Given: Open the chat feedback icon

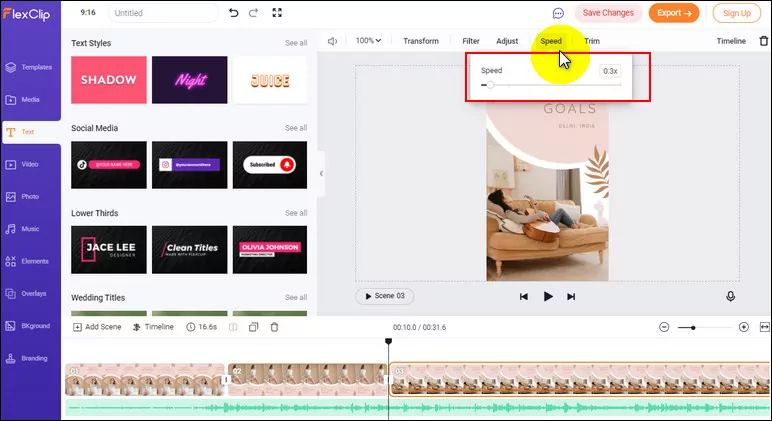Looking at the screenshot, I should click(x=558, y=13).
